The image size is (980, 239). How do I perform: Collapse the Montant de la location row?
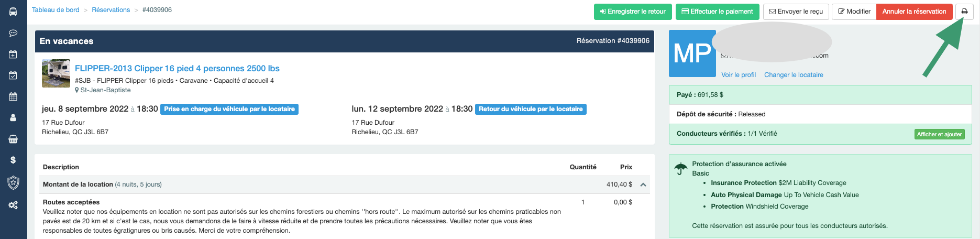643,184
